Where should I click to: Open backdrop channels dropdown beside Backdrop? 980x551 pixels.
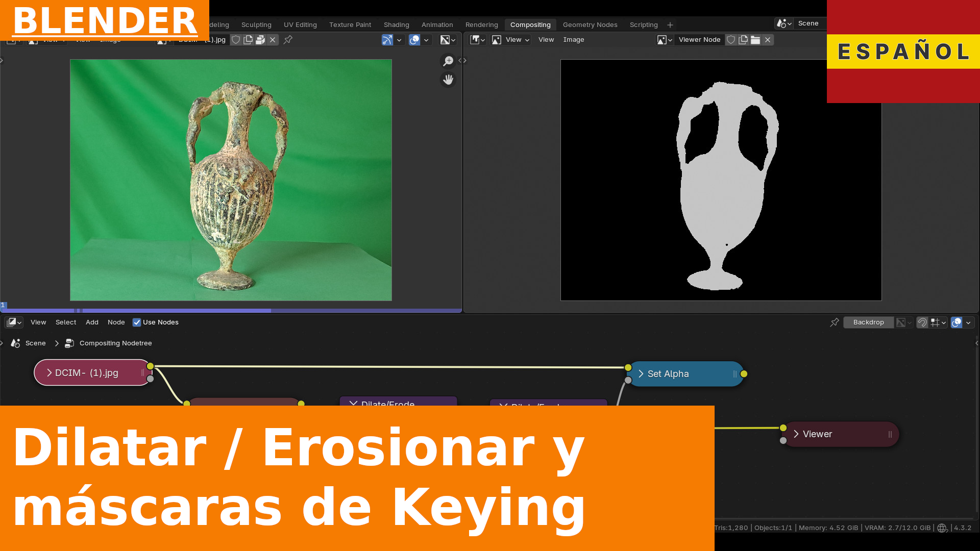pyautogui.click(x=904, y=322)
